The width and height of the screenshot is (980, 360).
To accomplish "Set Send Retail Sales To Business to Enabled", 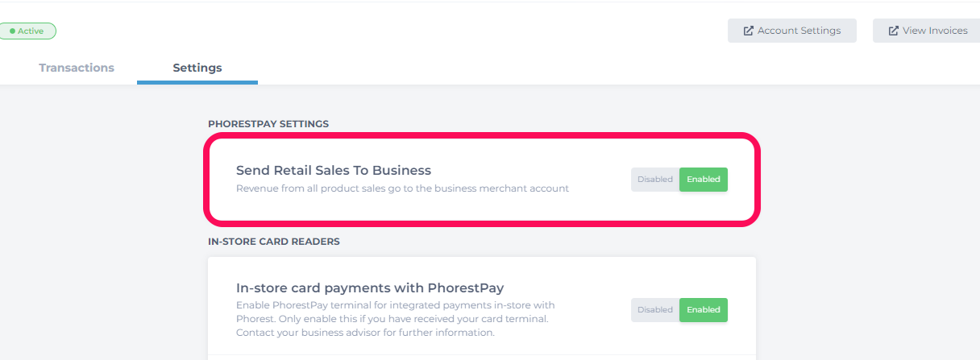I will [x=703, y=180].
